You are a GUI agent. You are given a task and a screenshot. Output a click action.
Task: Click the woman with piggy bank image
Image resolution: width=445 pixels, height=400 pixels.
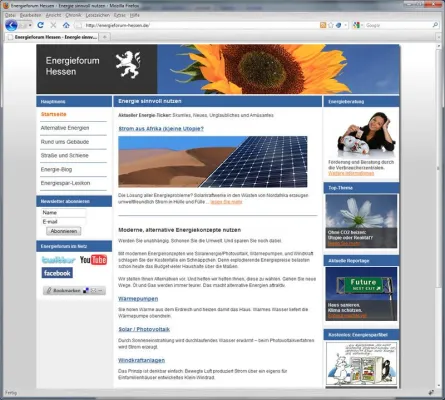[x=366, y=134]
